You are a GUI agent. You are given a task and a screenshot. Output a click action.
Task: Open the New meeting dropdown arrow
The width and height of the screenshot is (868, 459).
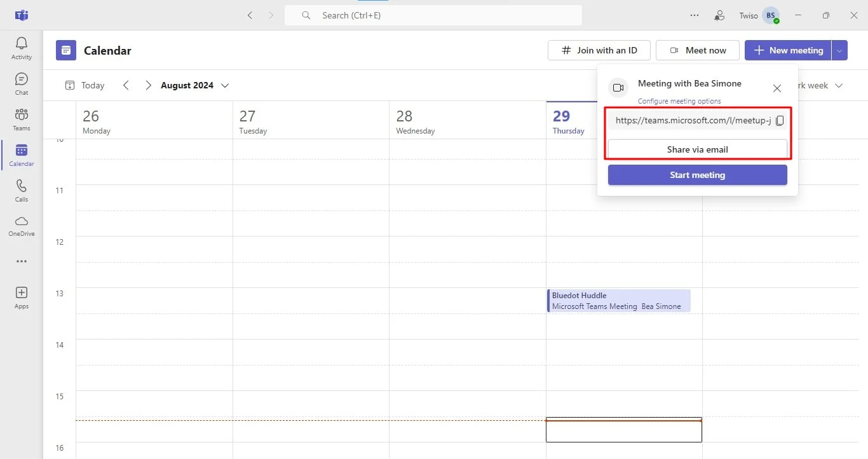tap(839, 50)
